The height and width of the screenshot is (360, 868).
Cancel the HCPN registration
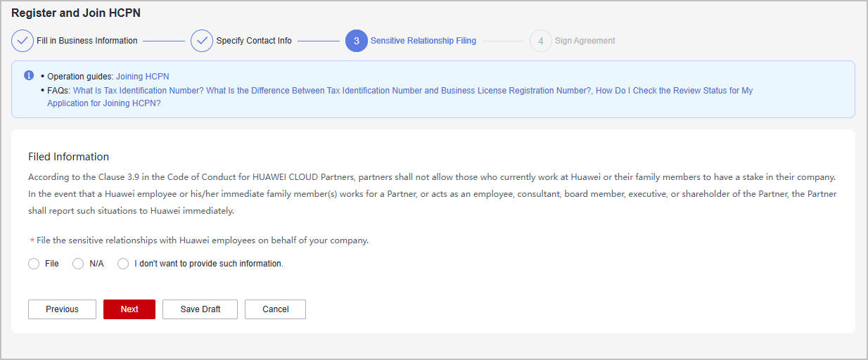[275, 309]
